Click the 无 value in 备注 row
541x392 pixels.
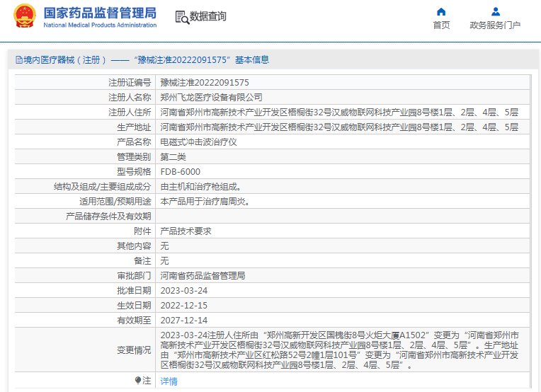click(164, 260)
